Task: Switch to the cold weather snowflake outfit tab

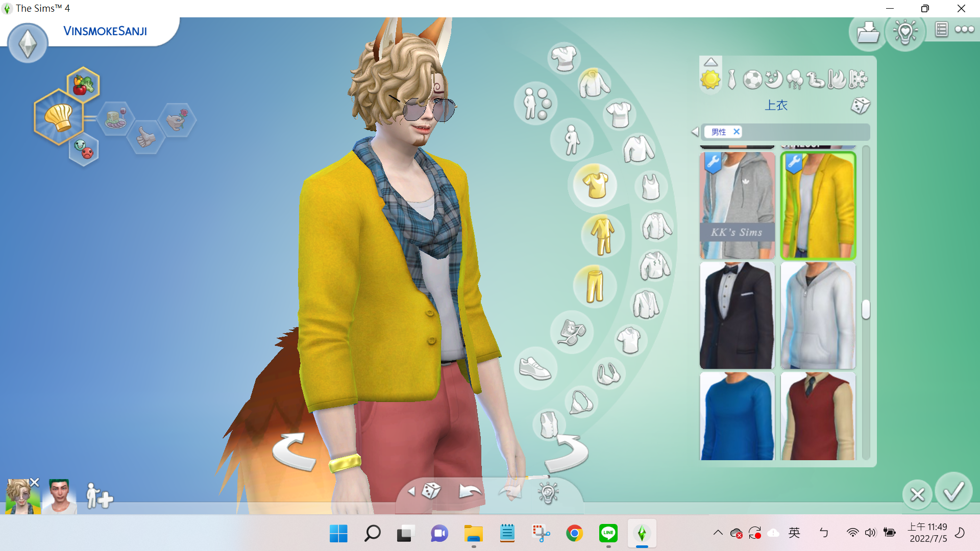Action: coord(858,80)
